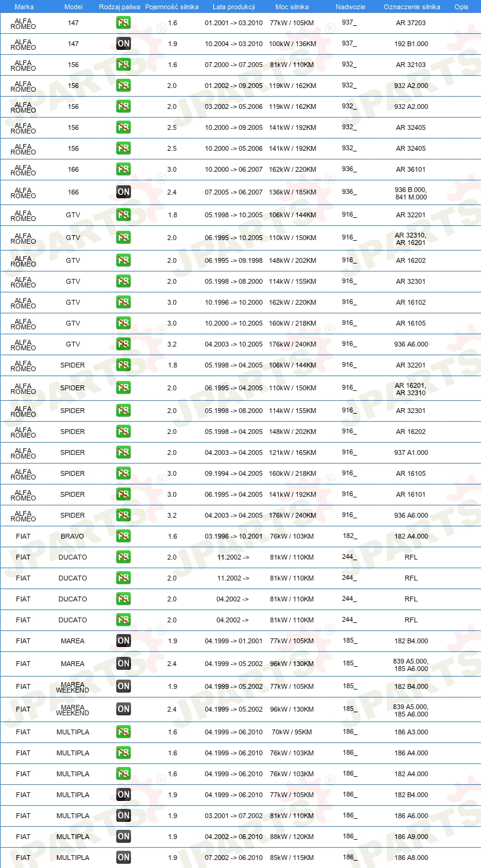Click petrol icon for SPIDER 937 A1.000 row
The width and height of the screenshot is (481, 868).
tap(124, 452)
